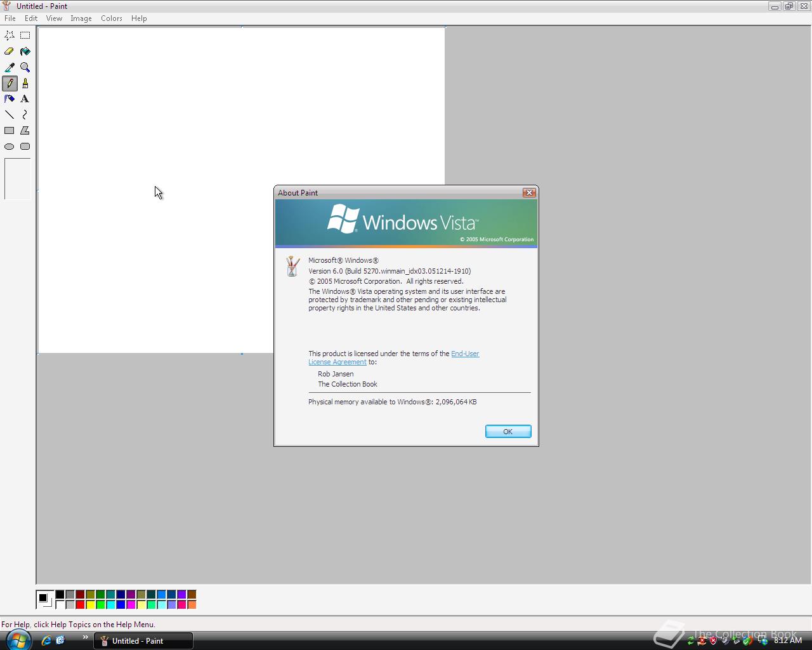Image resolution: width=812 pixels, height=650 pixels.
Task: Select the dark gray palette swatch
Action: (x=70, y=595)
